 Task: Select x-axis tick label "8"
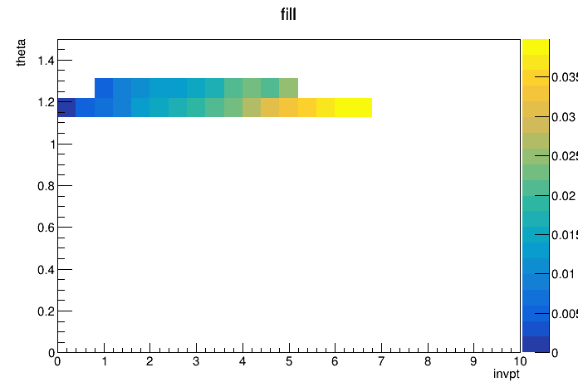tap(427, 361)
